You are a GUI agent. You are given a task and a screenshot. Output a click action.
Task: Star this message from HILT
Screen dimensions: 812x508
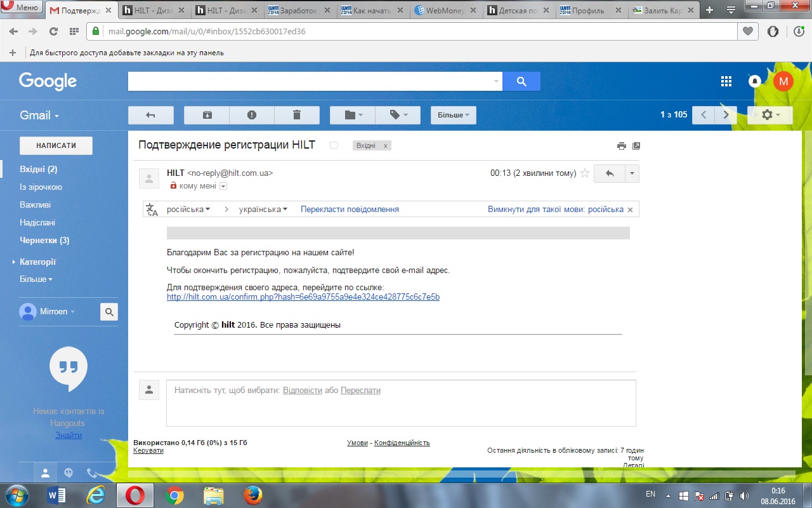tap(585, 173)
